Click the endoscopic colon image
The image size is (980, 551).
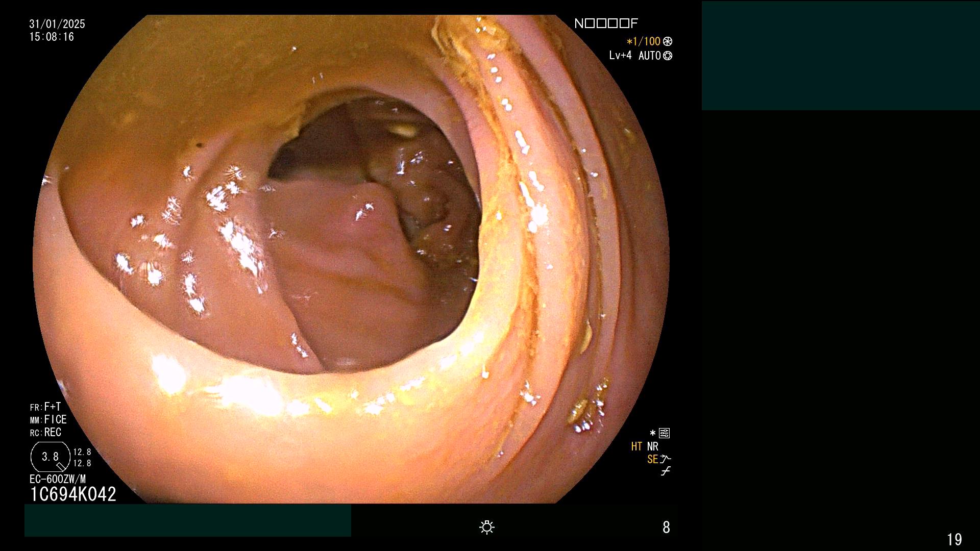[351, 259]
